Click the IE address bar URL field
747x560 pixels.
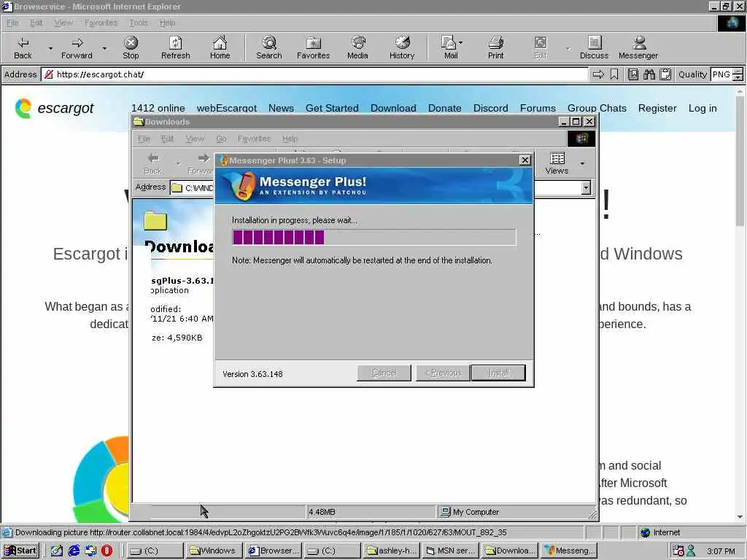(x=314, y=74)
